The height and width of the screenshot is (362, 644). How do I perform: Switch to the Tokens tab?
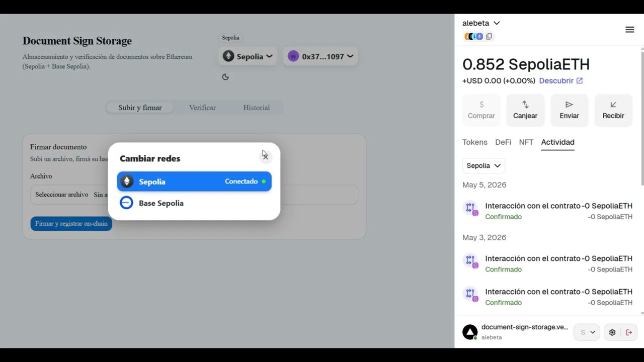(475, 142)
